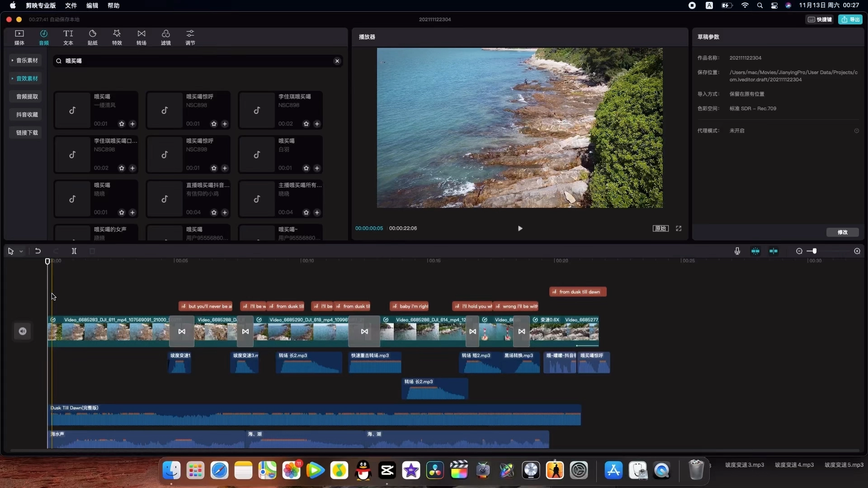Open the 帮助 menu

113,5
